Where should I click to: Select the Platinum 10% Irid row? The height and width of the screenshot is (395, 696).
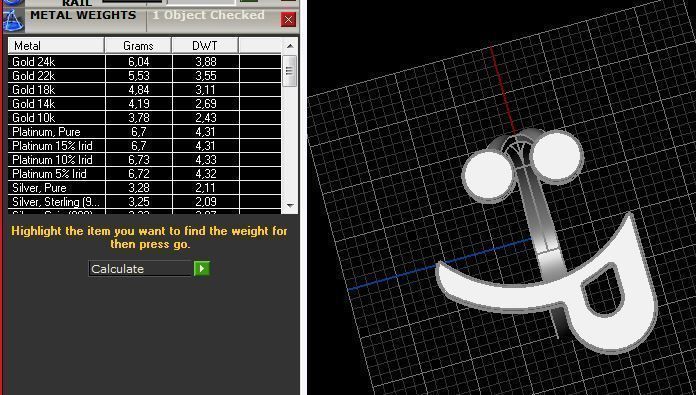point(145,160)
